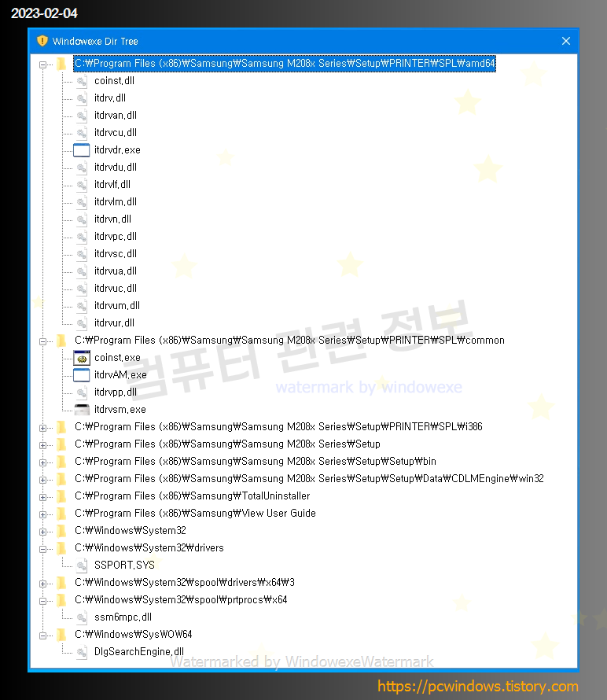Click the SSPORT.SYS file icon
The height and width of the screenshot is (700, 607).
pos(81,566)
